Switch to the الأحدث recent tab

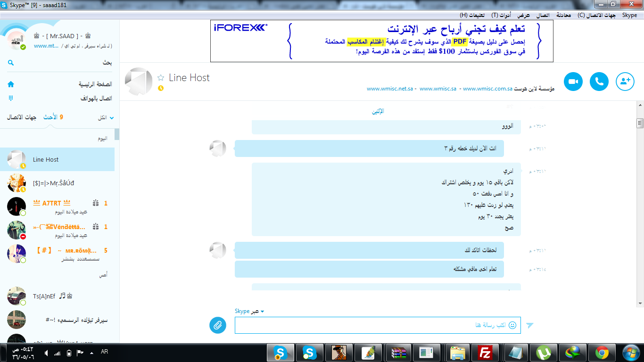tap(50, 117)
